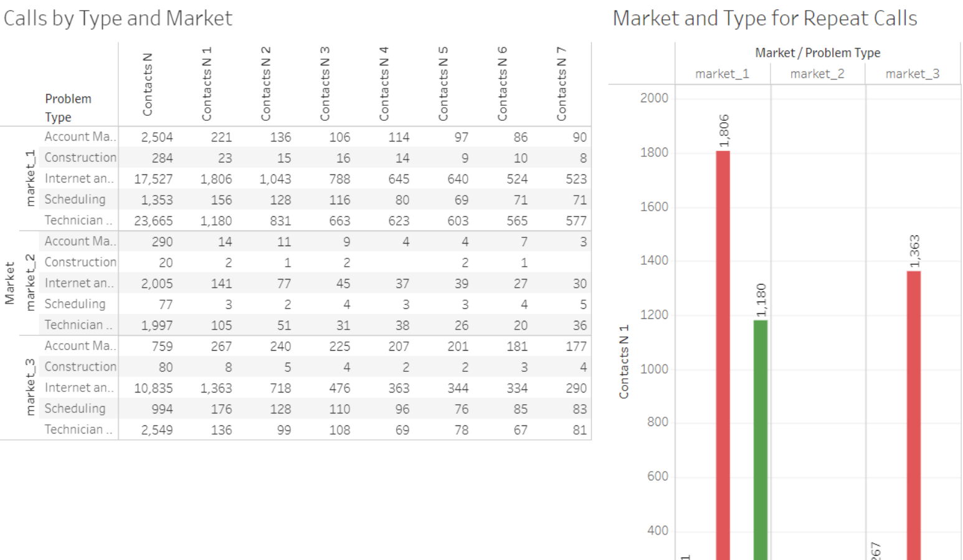Click the 577 cell under Contacts N 7
The height and width of the screenshot is (560, 963).
pos(576,221)
